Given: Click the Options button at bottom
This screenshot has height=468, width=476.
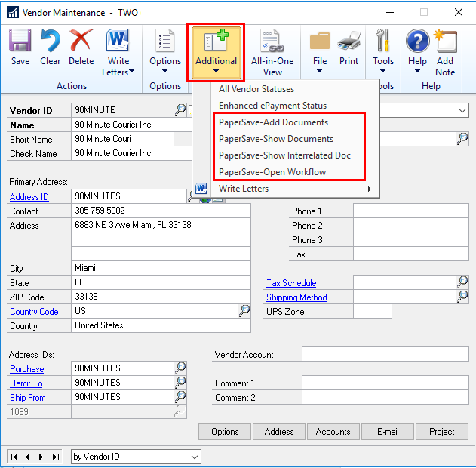Looking at the screenshot, I should (225, 432).
